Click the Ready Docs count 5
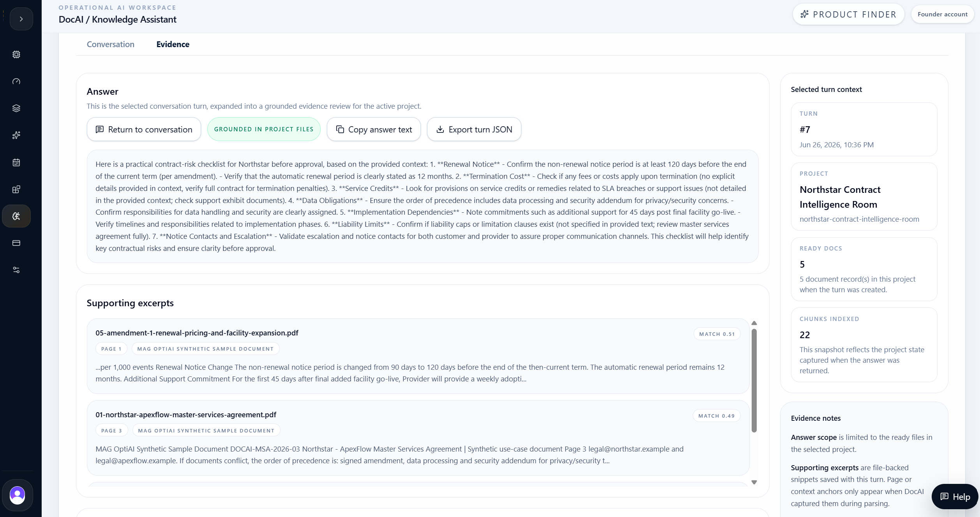The height and width of the screenshot is (517, 980). tap(802, 265)
